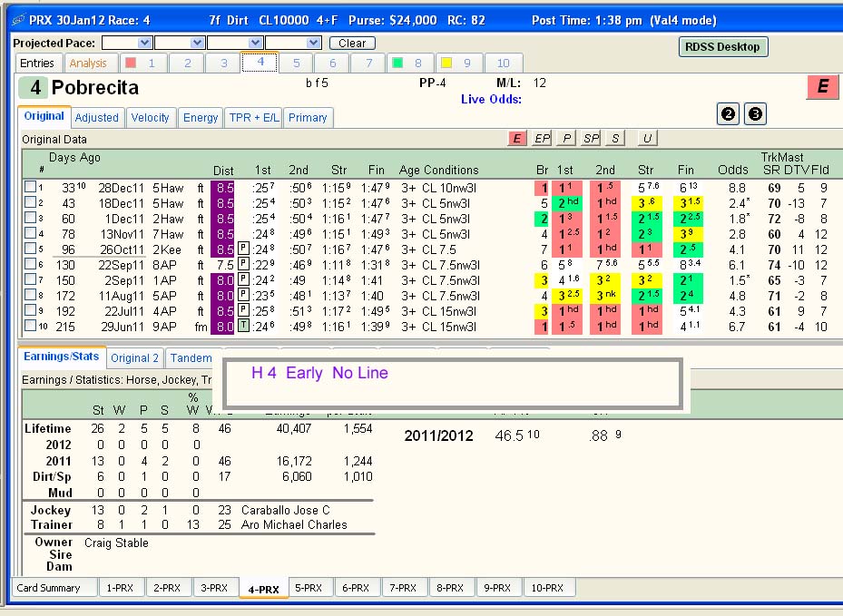Select U run style filter button
Image resolution: width=843 pixels, height=616 pixels.
(x=647, y=138)
